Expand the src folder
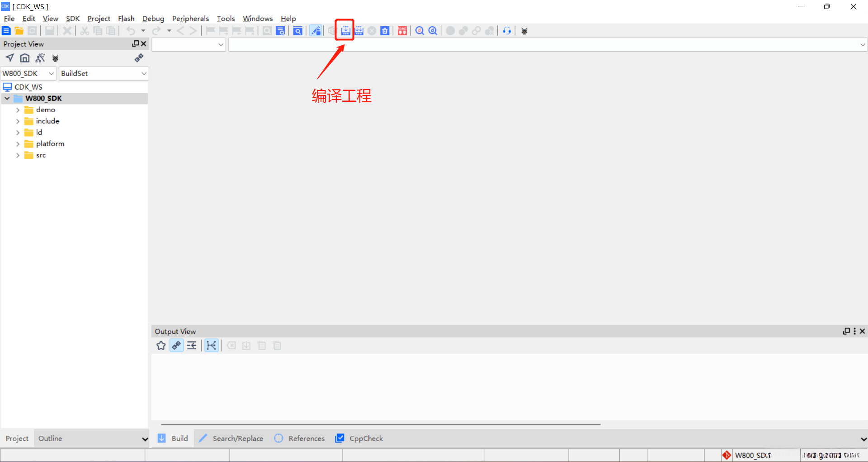868x462 pixels. (x=18, y=155)
